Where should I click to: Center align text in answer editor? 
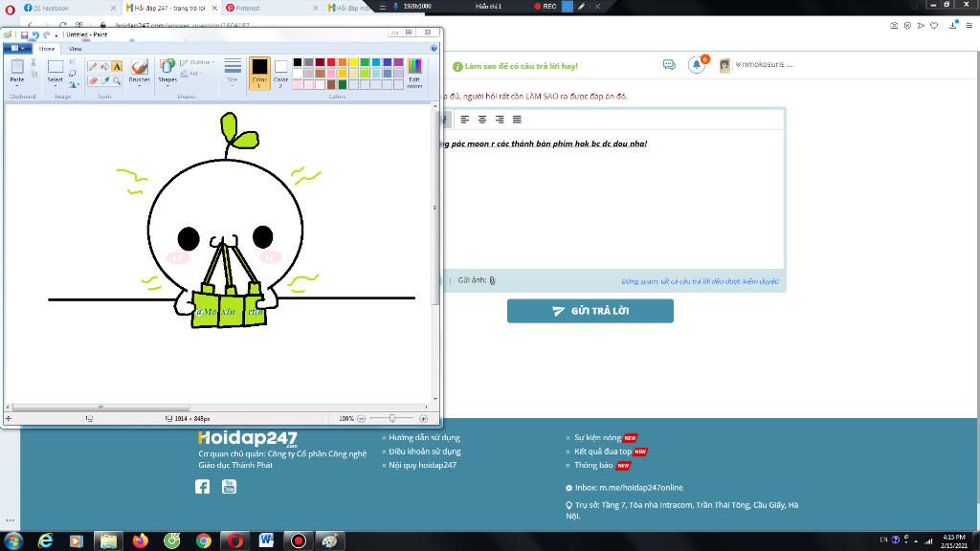(x=482, y=120)
